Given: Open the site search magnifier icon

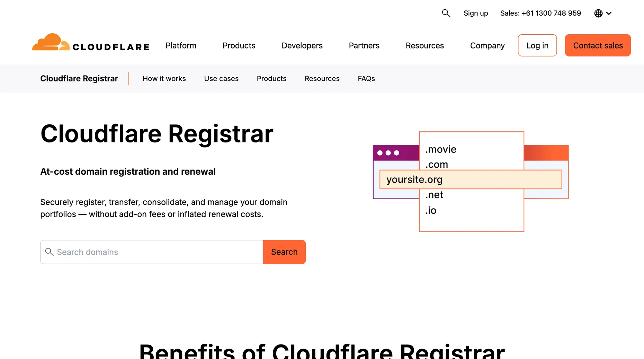Looking at the screenshot, I should point(446,13).
